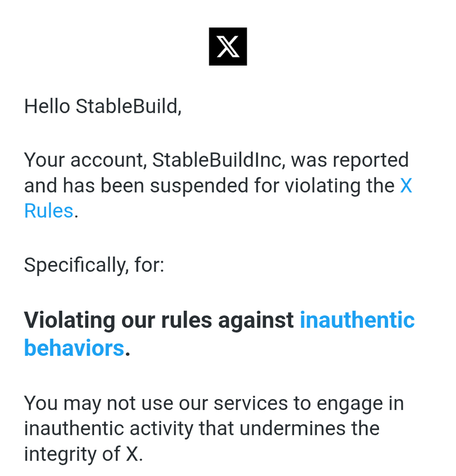Click the word Rules in blue
Viewport: 456px width, 476px height.
click(48, 211)
